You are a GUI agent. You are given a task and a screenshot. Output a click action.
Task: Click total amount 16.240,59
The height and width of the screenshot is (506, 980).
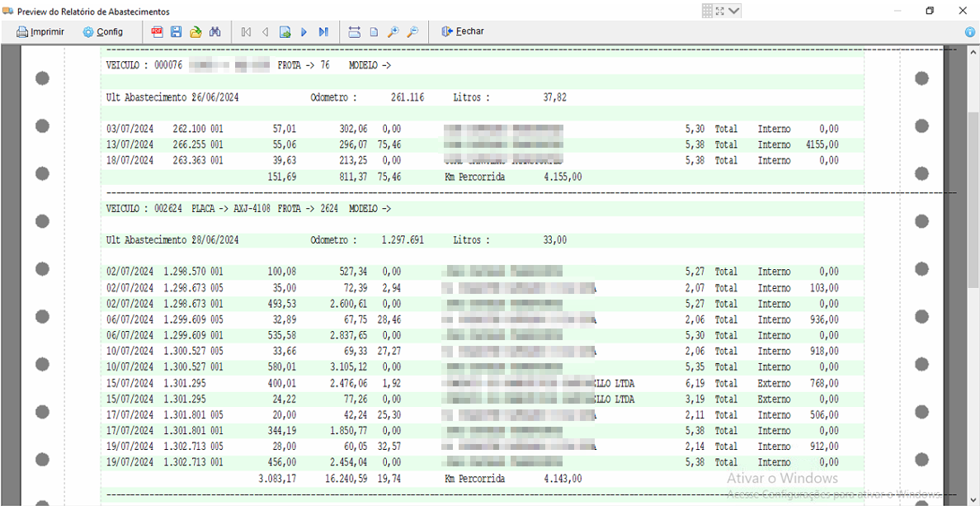[346, 479]
